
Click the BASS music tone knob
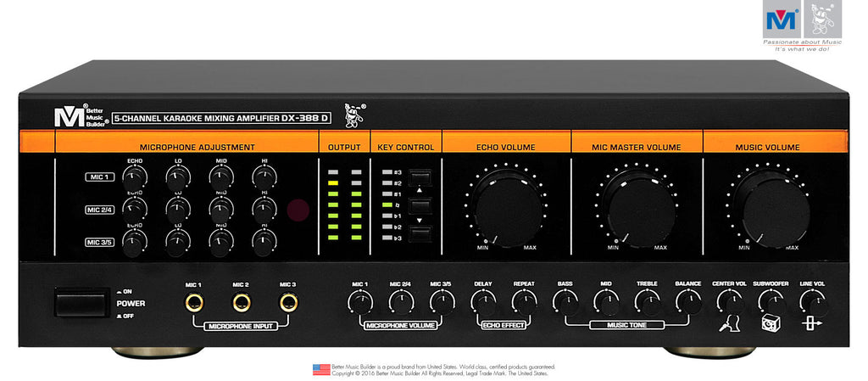click(565, 300)
